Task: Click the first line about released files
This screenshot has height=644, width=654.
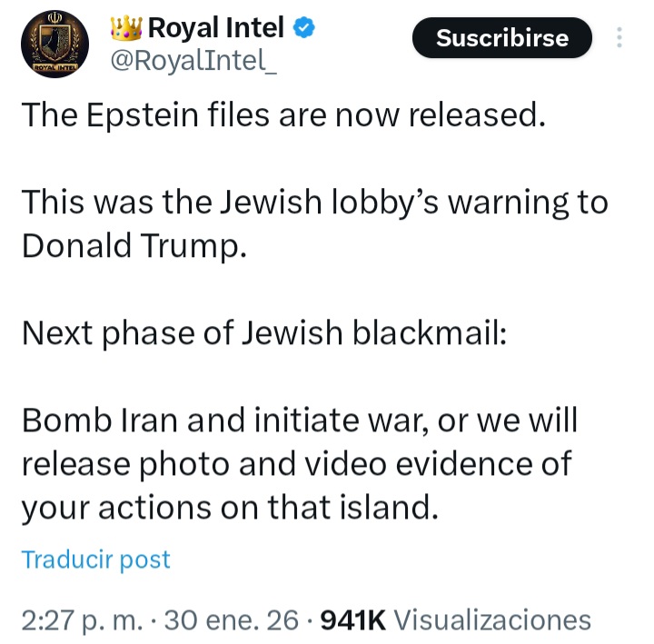Action: (282, 115)
